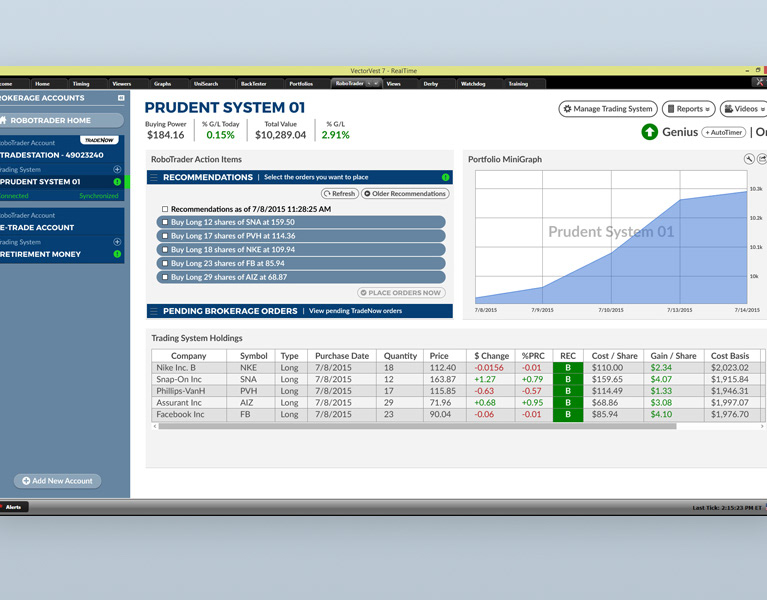Click the holdings scrollbar right arrow
Viewport: 767px width, 600px height.
[x=762, y=426]
